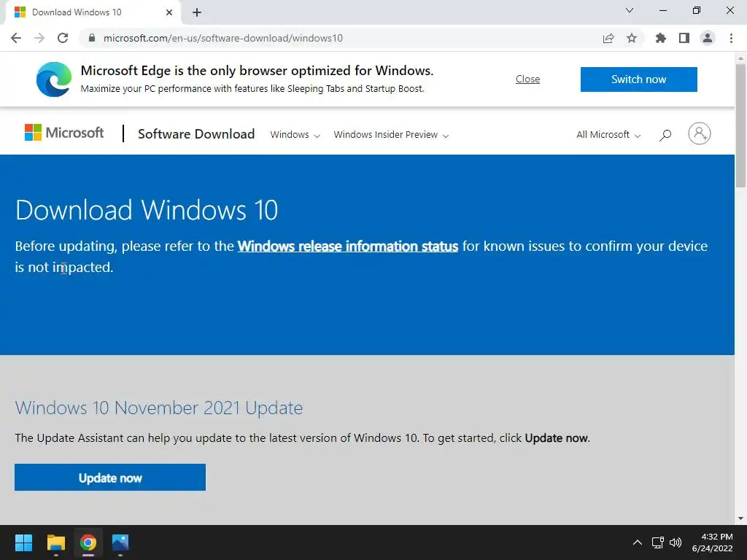Click the Microsoft Edge logo
This screenshot has height=560, width=747.
(54, 79)
